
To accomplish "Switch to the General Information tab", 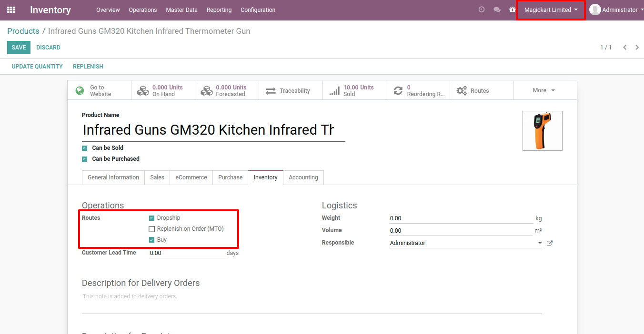I will tap(113, 177).
